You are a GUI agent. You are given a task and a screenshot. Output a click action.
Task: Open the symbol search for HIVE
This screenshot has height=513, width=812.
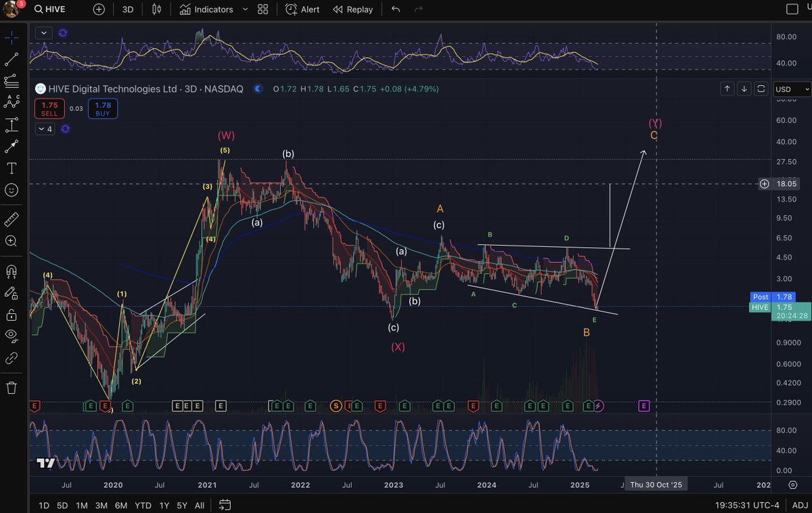(x=49, y=9)
